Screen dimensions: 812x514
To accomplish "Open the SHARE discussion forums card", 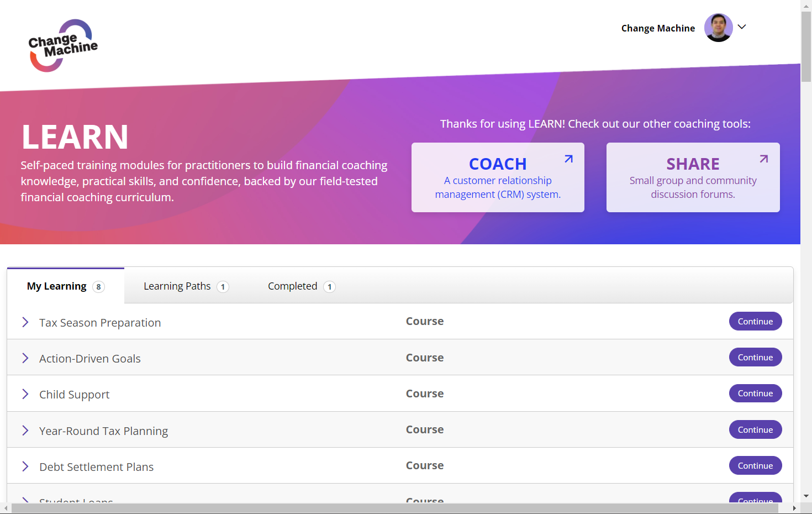I will [x=693, y=177].
